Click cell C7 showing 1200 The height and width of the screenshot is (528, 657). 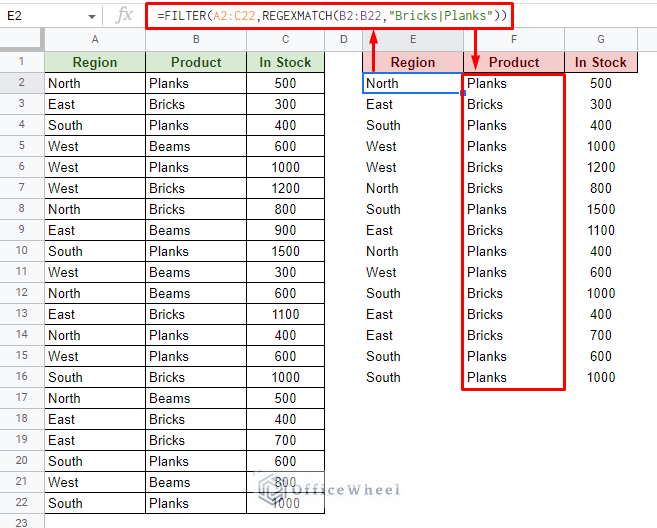coord(285,188)
